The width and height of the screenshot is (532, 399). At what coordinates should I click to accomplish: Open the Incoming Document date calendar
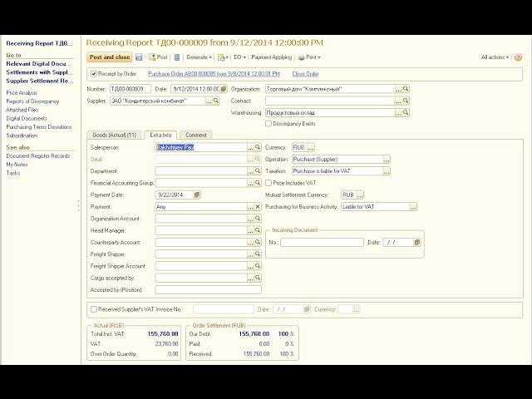417,243
